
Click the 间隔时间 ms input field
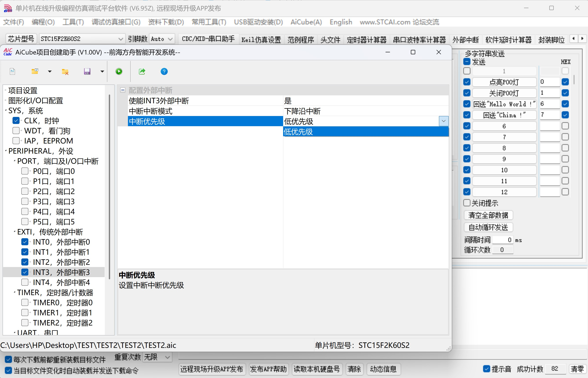coord(502,240)
